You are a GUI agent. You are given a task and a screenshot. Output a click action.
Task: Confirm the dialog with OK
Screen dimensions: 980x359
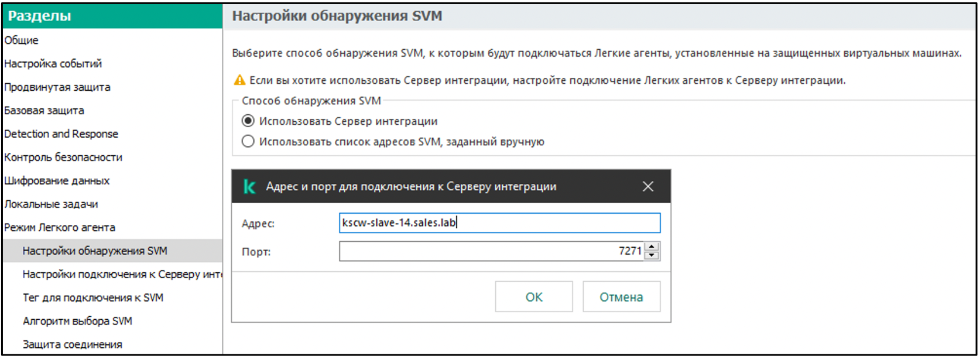(534, 297)
